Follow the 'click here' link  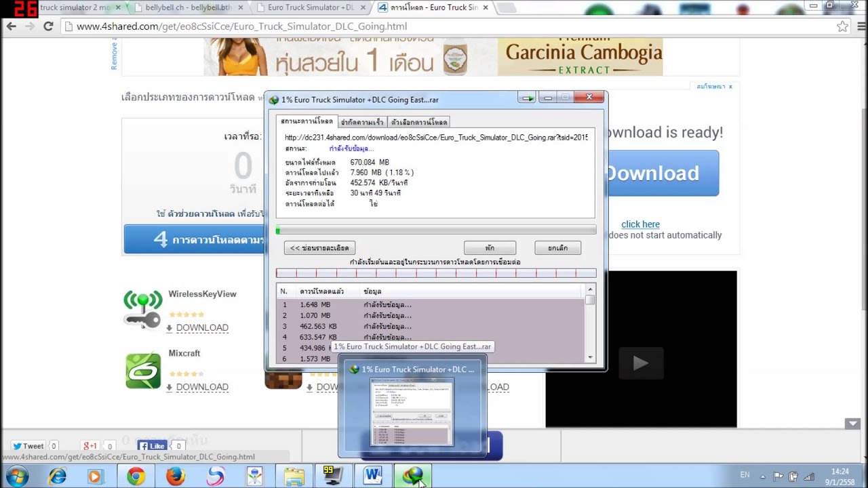click(640, 224)
